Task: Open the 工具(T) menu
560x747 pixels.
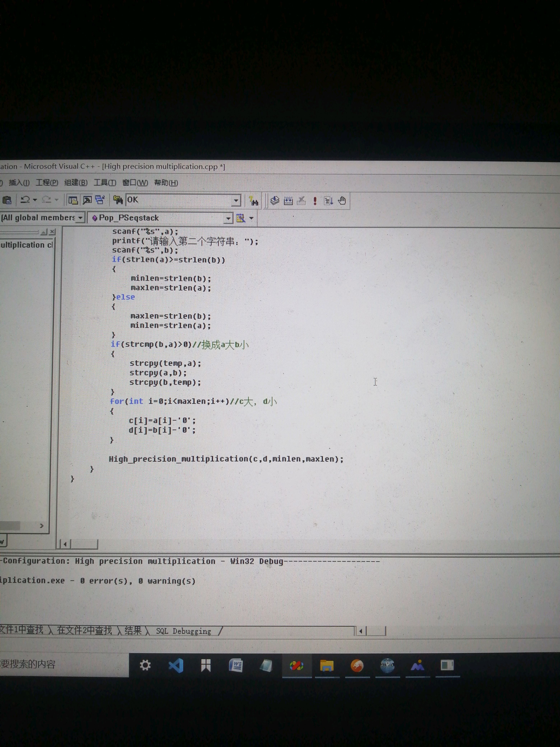Action: 105,183
